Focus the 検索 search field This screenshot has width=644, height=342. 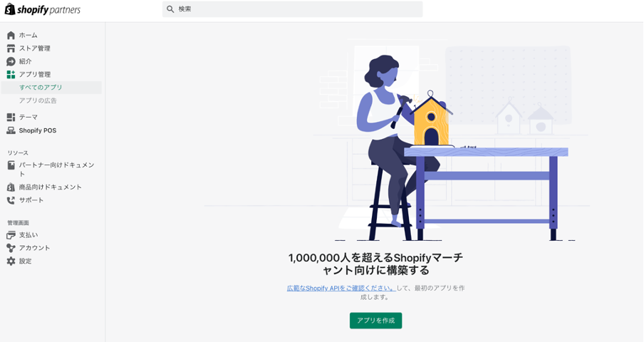pyautogui.click(x=292, y=9)
